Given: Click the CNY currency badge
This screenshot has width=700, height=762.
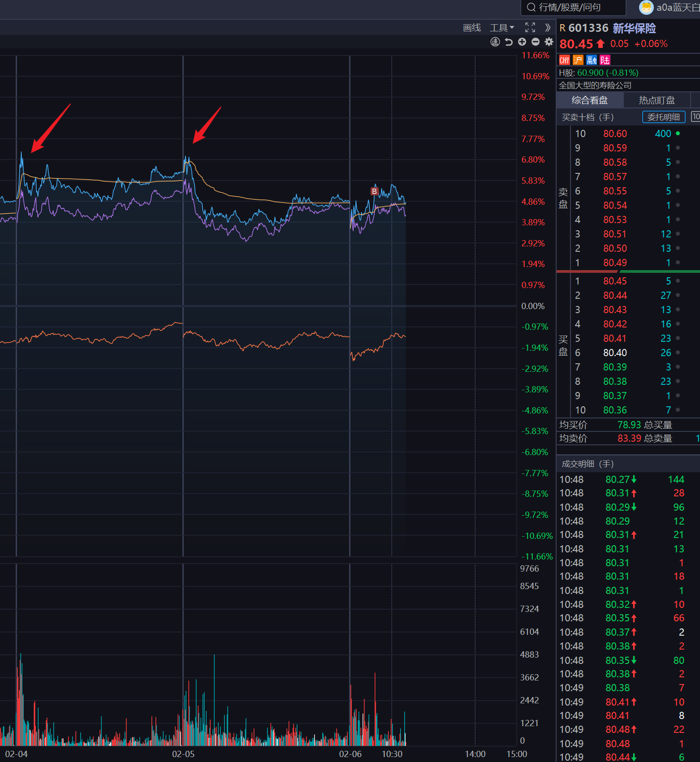Looking at the screenshot, I should tap(564, 60).
